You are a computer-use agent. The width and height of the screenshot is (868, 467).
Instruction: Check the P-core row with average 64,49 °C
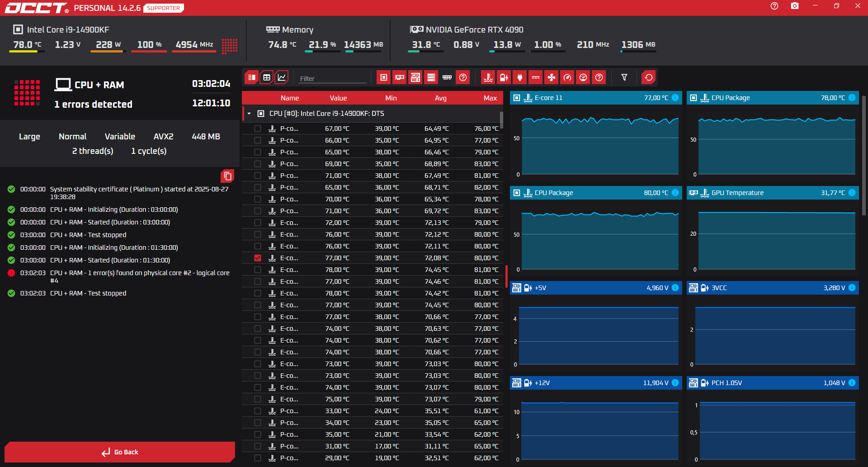pyautogui.click(x=258, y=129)
